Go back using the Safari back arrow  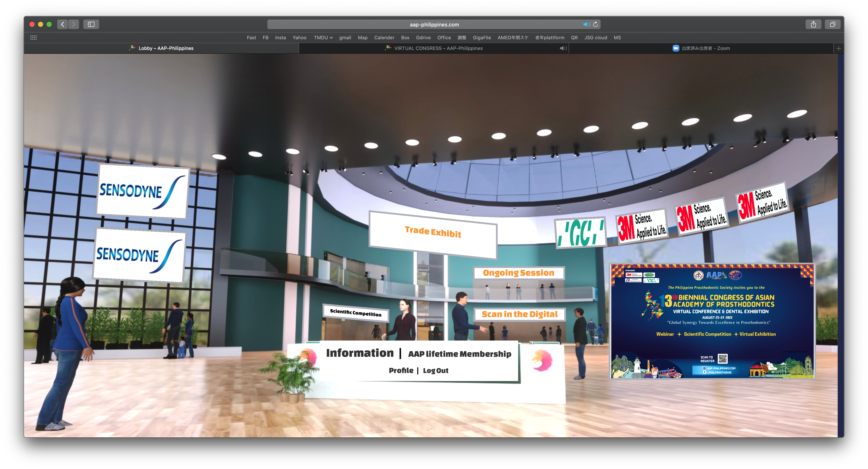click(63, 24)
